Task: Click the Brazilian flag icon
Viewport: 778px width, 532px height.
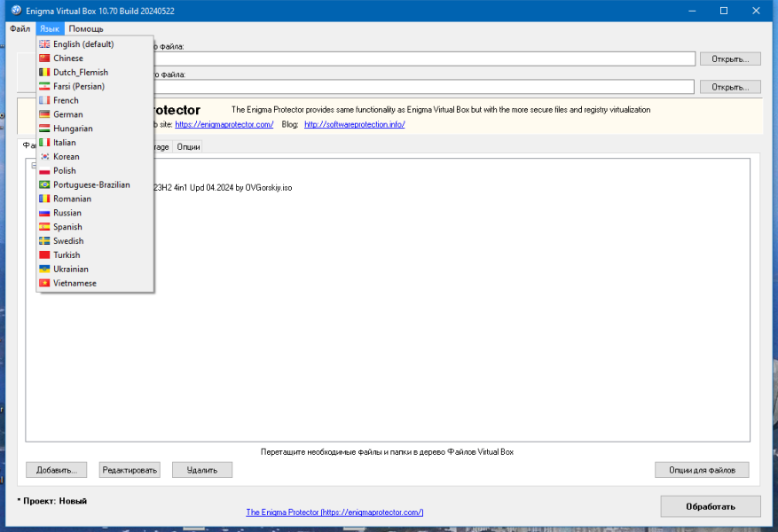Action: 44,184
